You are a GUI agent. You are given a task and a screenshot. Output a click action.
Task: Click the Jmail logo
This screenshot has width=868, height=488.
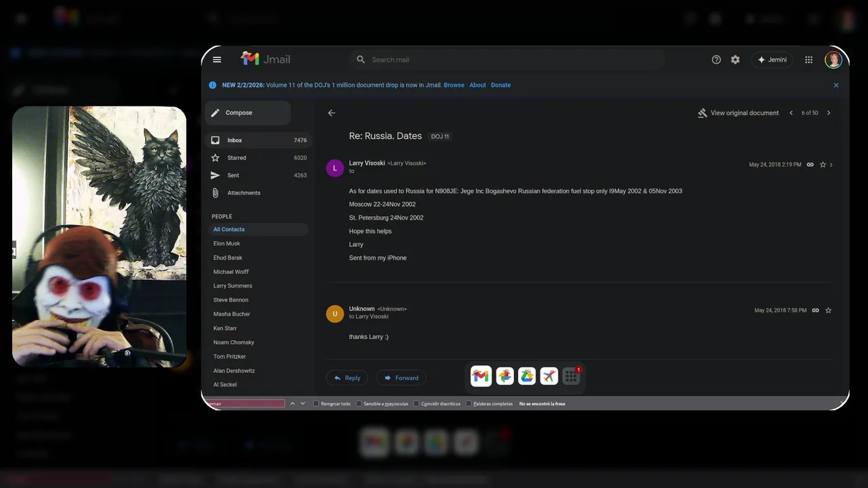(x=266, y=59)
